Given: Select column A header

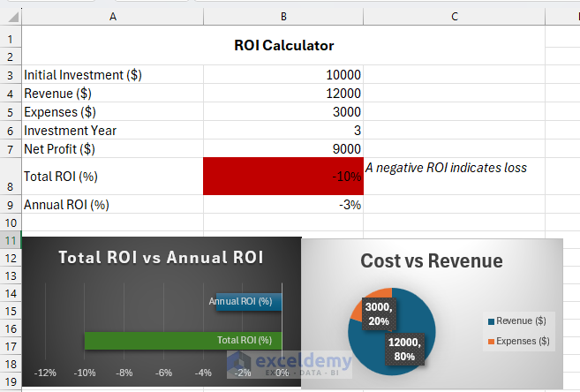Looking at the screenshot, I should pyautogui.click(x=113, y=17).
